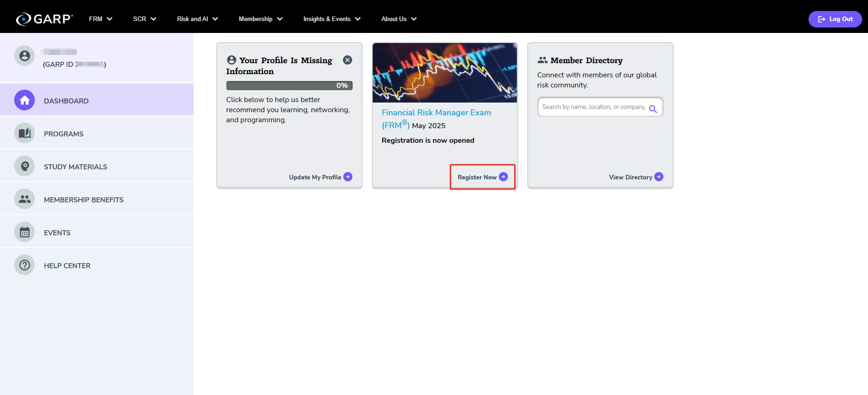Click the Study Materials head icon

25,166
